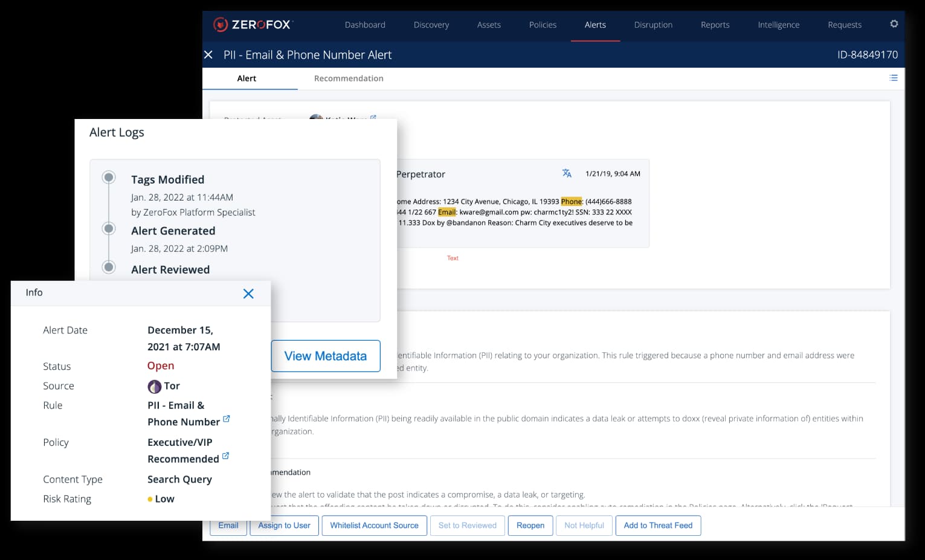Click the translate icon in Perpetrator card
925x560 pixels.
566,173
